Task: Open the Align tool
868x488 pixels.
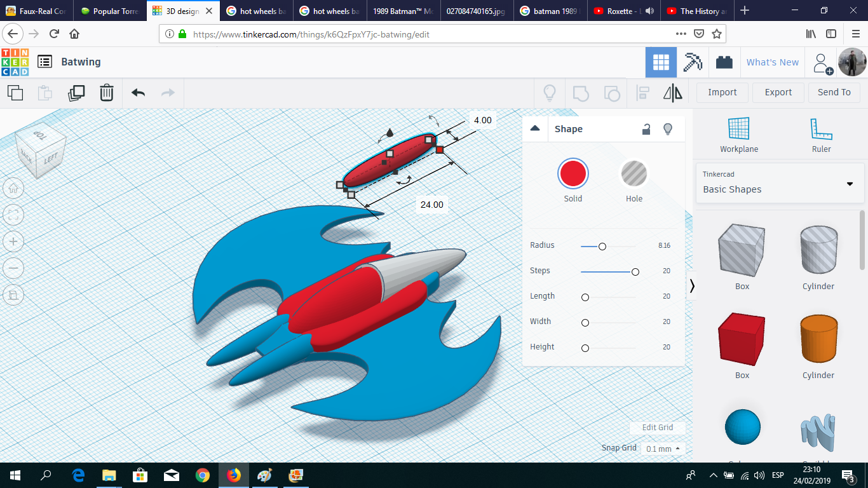Action: [643, 93]
